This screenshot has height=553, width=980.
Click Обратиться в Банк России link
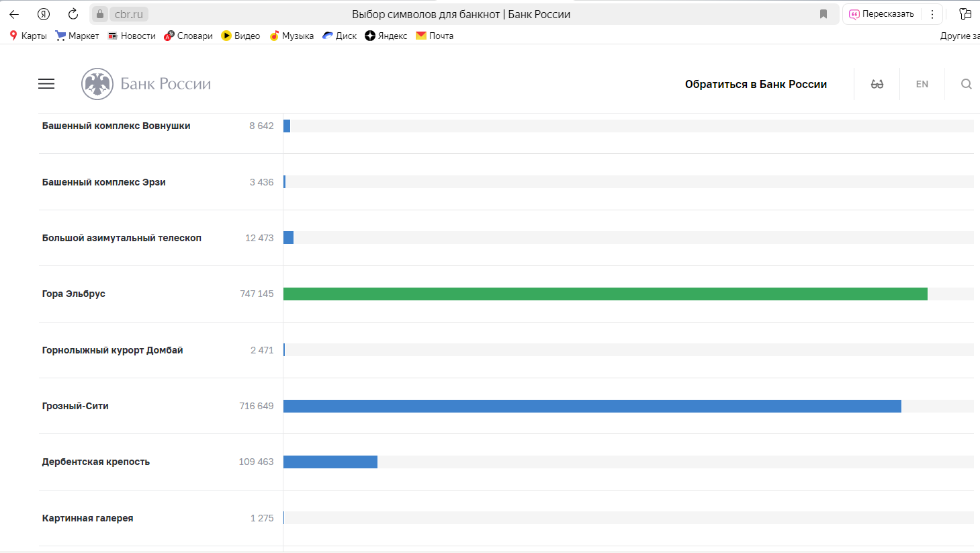[756, 84]
